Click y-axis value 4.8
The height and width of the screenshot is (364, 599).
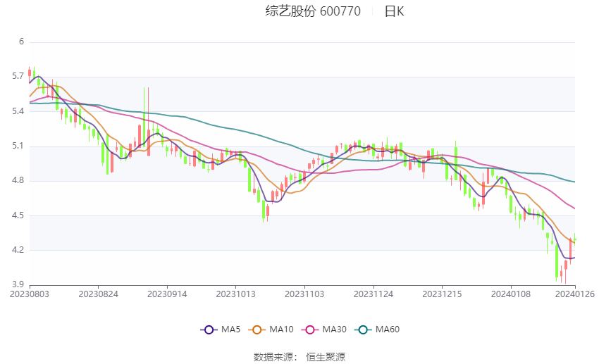coord(18,180)
